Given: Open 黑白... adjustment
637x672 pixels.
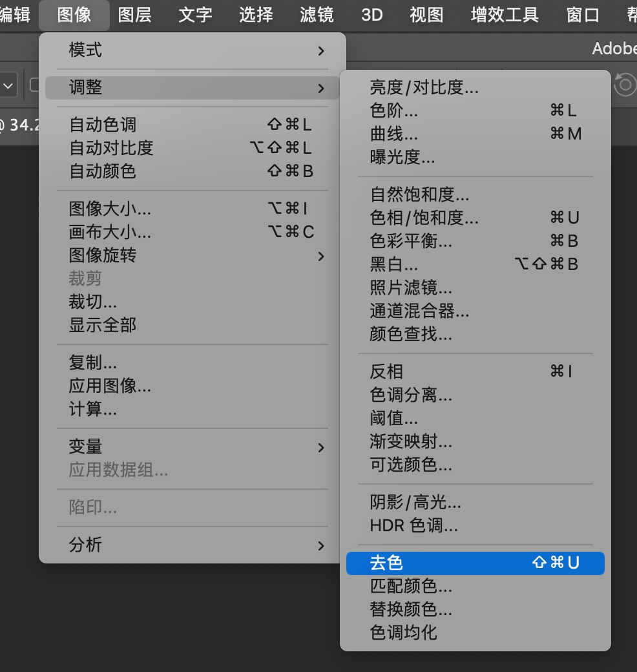Looking at the screenshot, I should tap(475, 264).
